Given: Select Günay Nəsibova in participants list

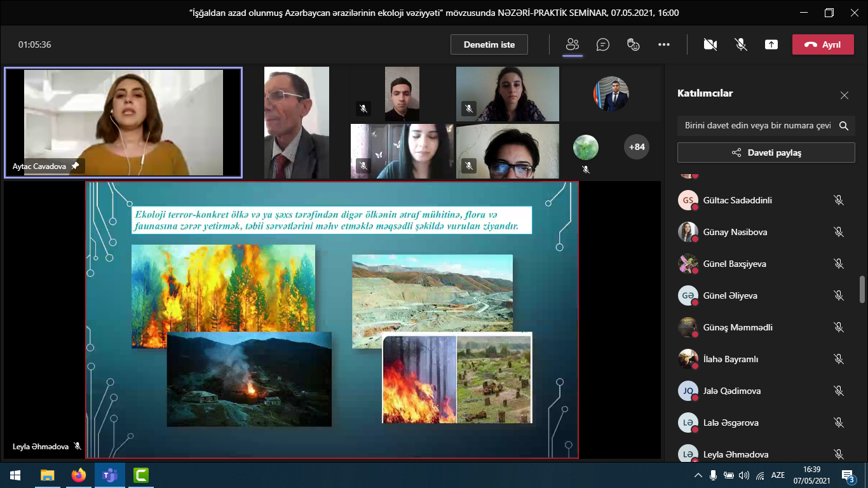Looking at the screenshot, I should pos(735,232).
